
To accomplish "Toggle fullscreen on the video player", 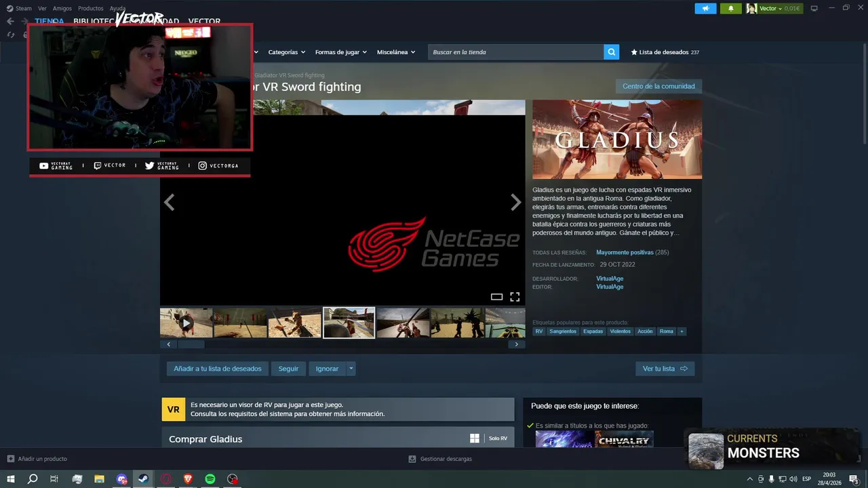I will 515,297.
